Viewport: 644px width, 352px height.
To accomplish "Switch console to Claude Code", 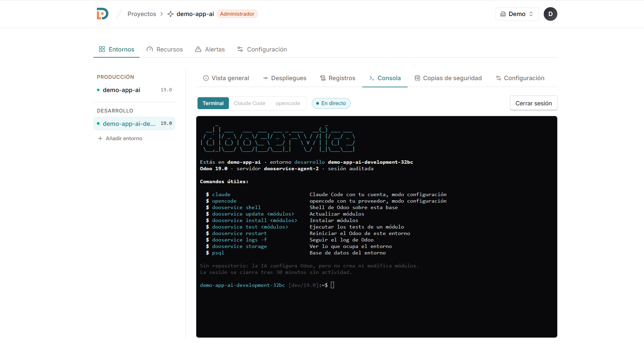I will coord(249,103).
